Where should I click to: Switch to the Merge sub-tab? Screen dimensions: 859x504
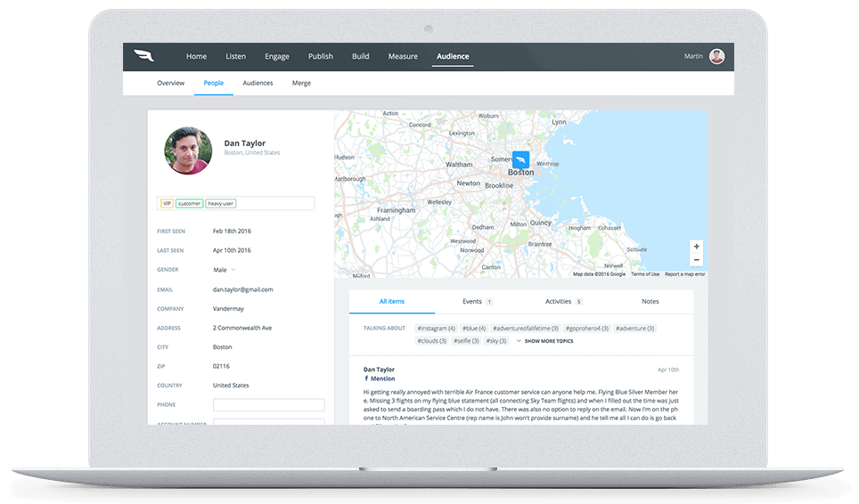point(301,83)
